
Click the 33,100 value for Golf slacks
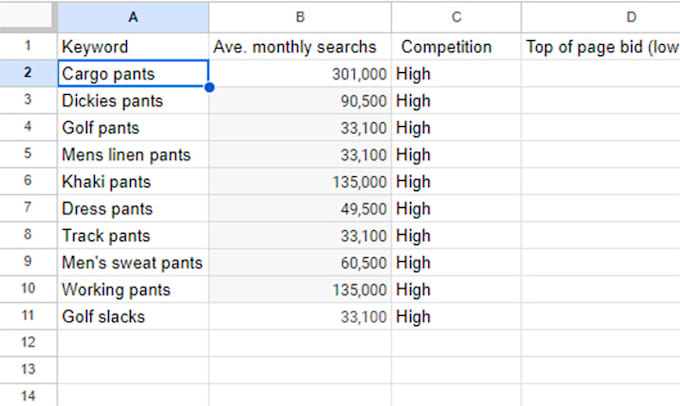(300, 316)
